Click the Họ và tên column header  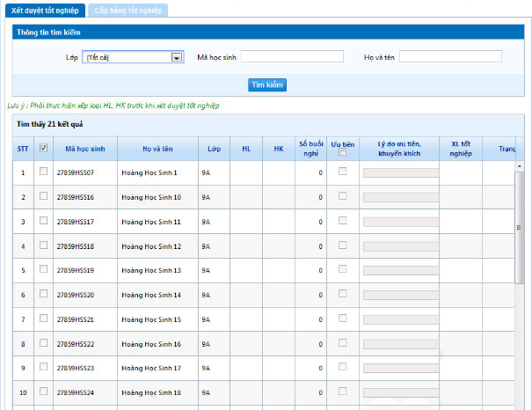point(159,149)
